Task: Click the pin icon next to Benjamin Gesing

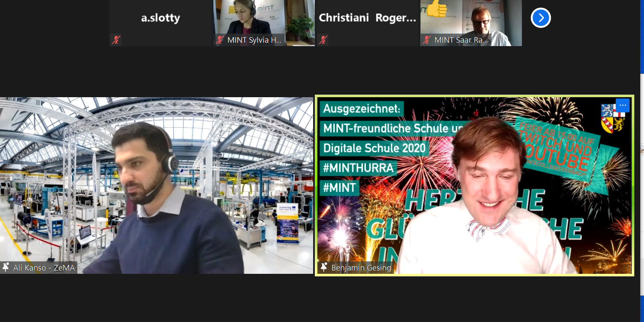Action: coord(324,267)
